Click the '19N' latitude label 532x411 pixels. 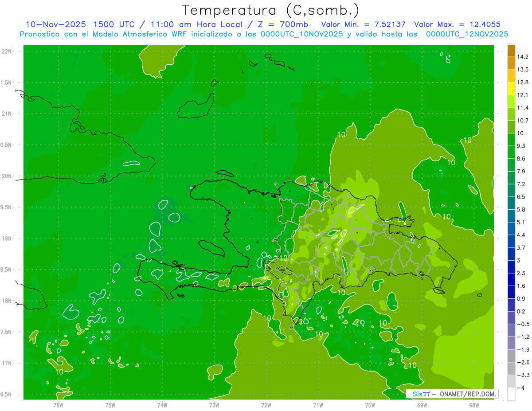(8, 239)
